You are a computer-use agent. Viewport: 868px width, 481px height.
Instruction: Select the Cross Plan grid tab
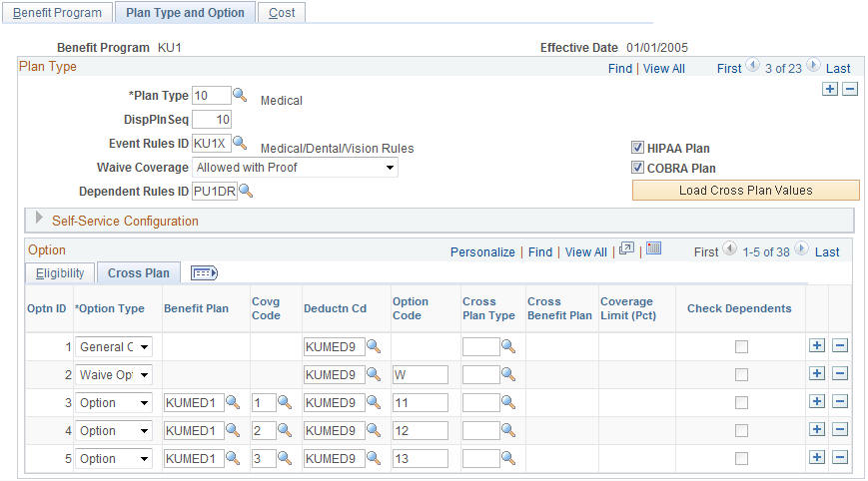139,273
